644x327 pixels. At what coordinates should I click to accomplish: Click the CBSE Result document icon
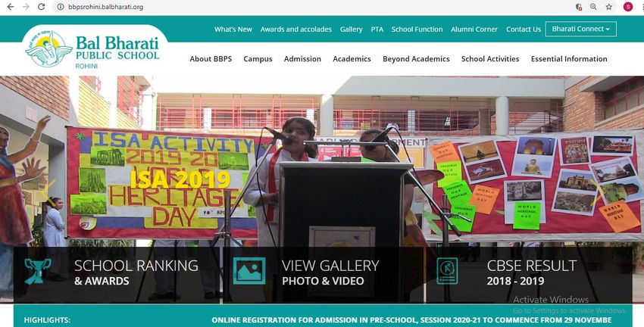(447, 271)
